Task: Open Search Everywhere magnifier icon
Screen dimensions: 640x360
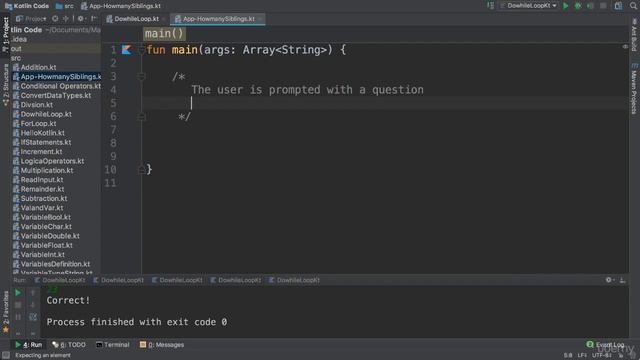Action: point(633,6)
